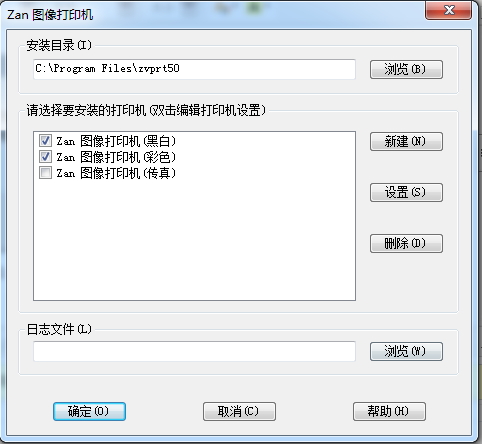
Task: Click 浏览(B) beside the install directory
Action: point(406,69)
